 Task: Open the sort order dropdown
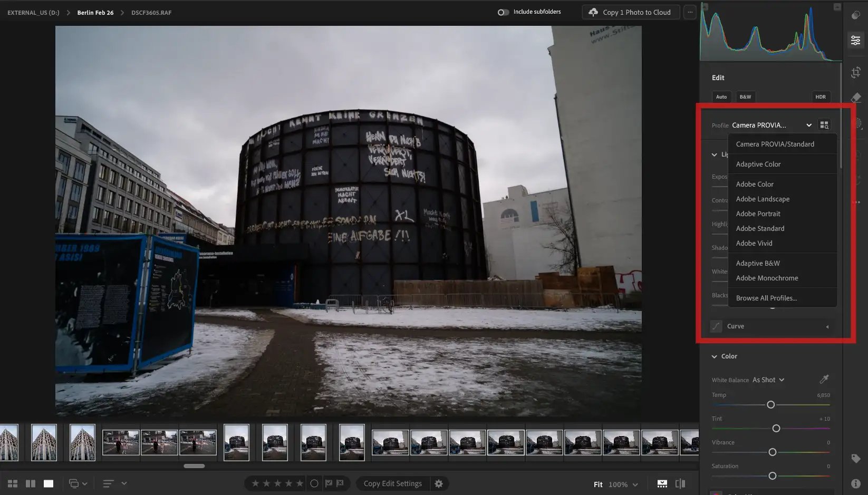pos(115,483)
